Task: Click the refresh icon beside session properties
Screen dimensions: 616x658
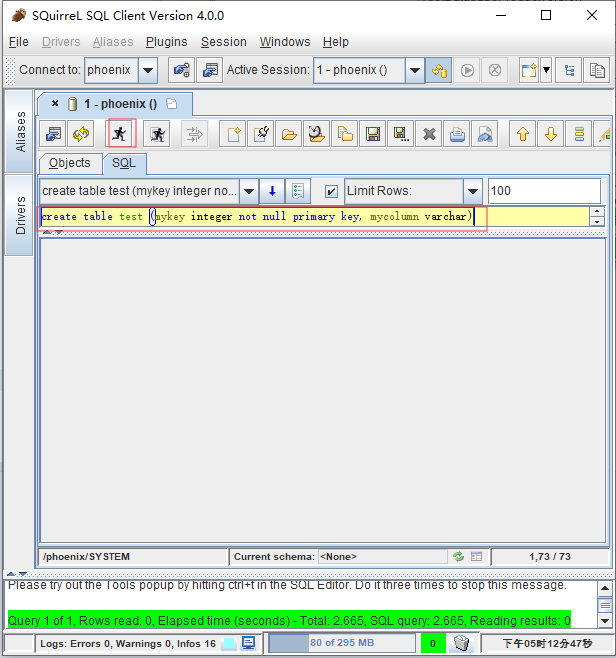Action: [x=82, y=134]
